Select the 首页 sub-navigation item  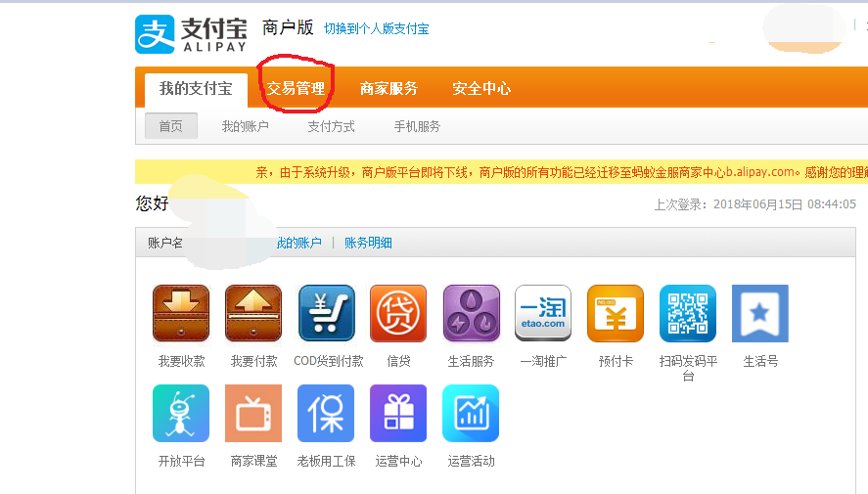[171, 126]
